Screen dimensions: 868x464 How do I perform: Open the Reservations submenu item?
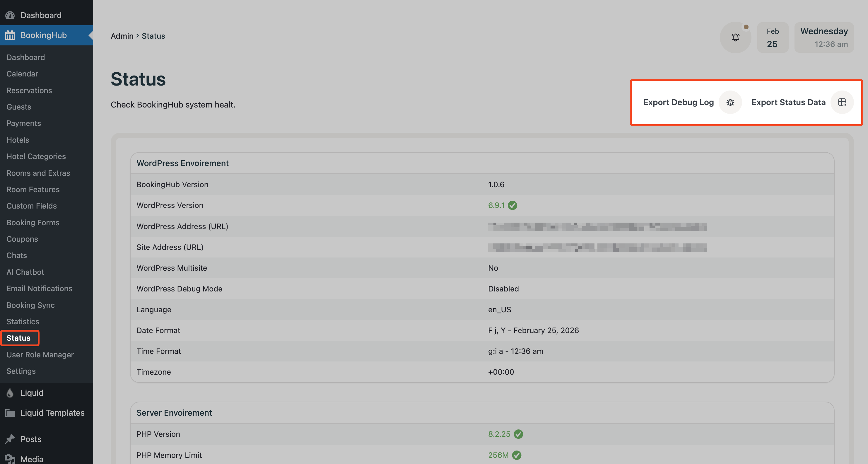[x=29, y=90]
